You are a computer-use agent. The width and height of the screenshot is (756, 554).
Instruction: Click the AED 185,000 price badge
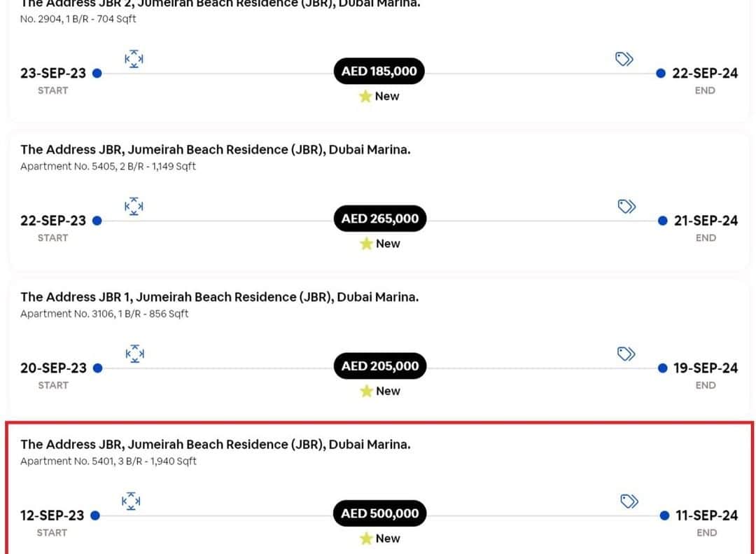pyautogui.click(x=379, y=71)
